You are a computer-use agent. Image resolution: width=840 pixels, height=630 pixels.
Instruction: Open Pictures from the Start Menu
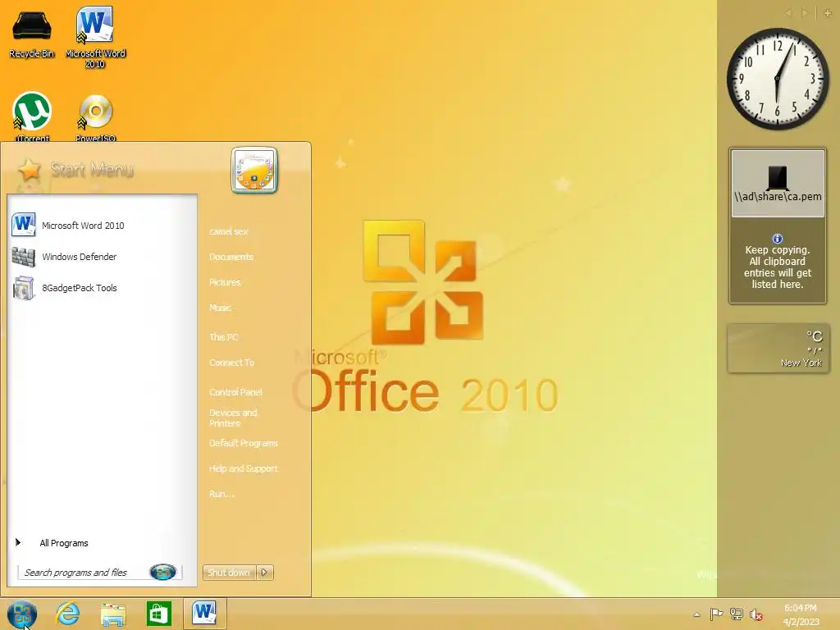point(225,282)
